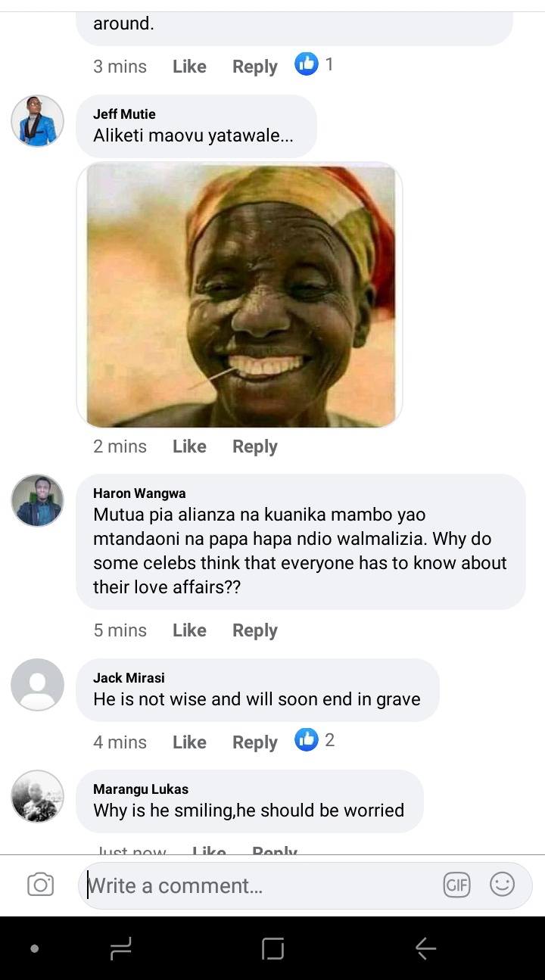Open Marangu Lukas's profile avatar
The width and height of the screenshot is (545, 980).
tap(37, 796)
